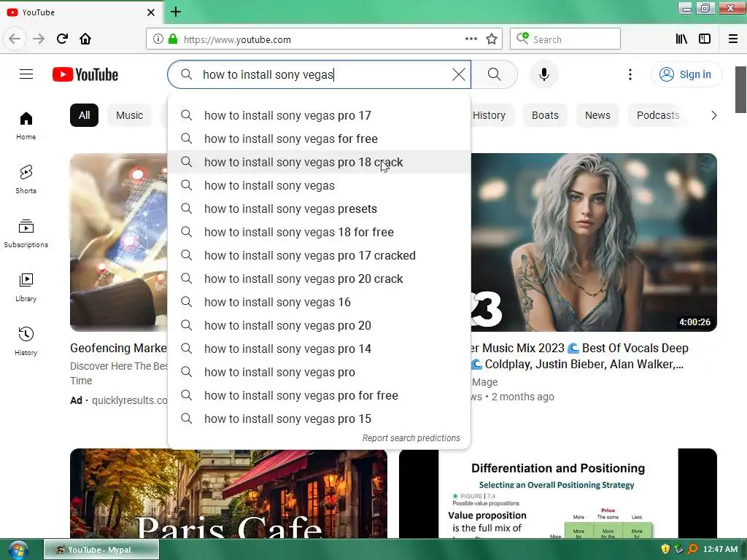Select the Podcasts filter chip
The height and width of the screenshot is (560, 747).
point(658,115)
